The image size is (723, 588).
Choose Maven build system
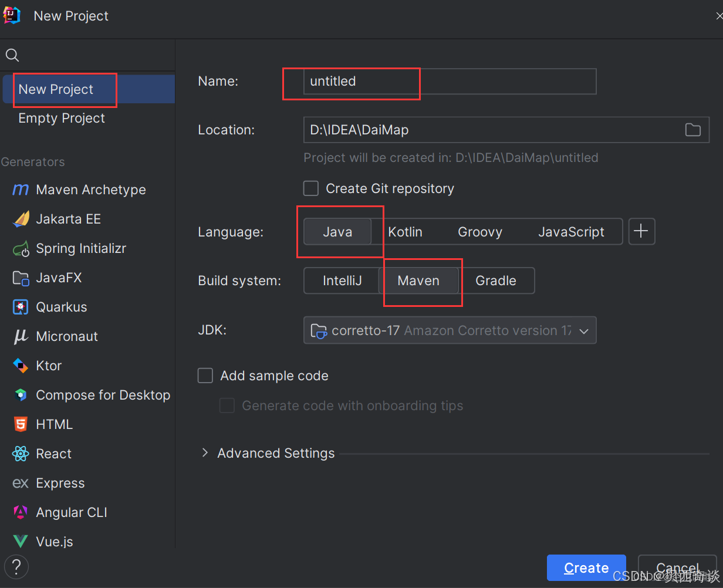coord(418,281)
